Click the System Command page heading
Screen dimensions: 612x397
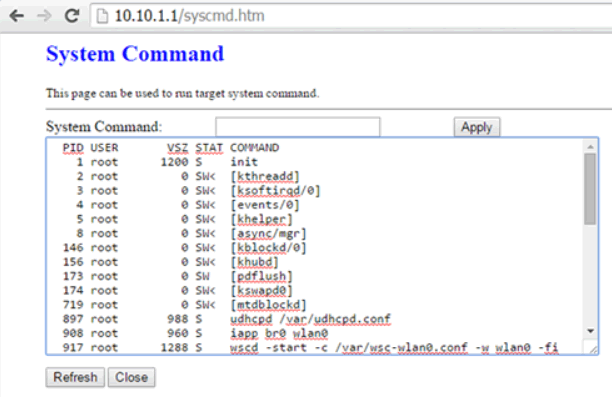tap(135, 54)
